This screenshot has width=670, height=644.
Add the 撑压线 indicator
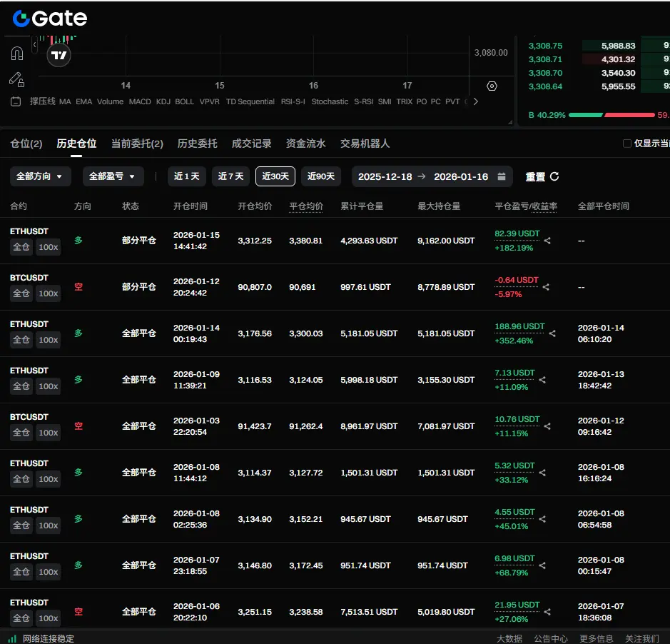pyautogui.click(x=43, y=101)
